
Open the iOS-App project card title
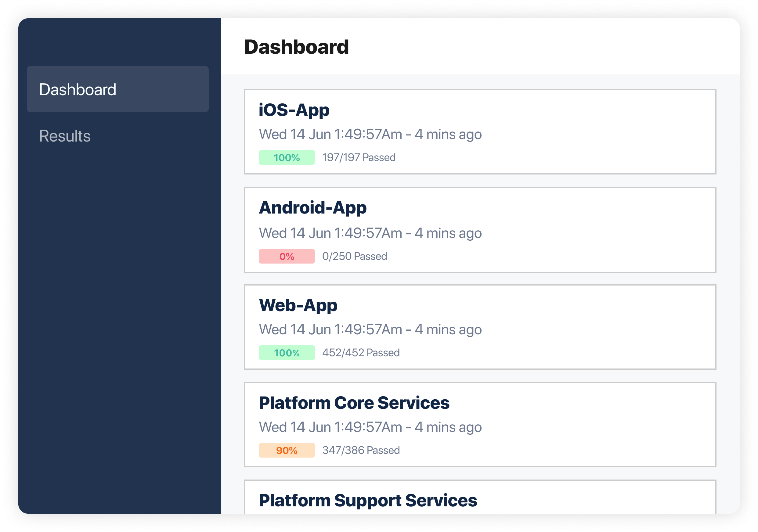pyautogui.click(x=294, y=110)
